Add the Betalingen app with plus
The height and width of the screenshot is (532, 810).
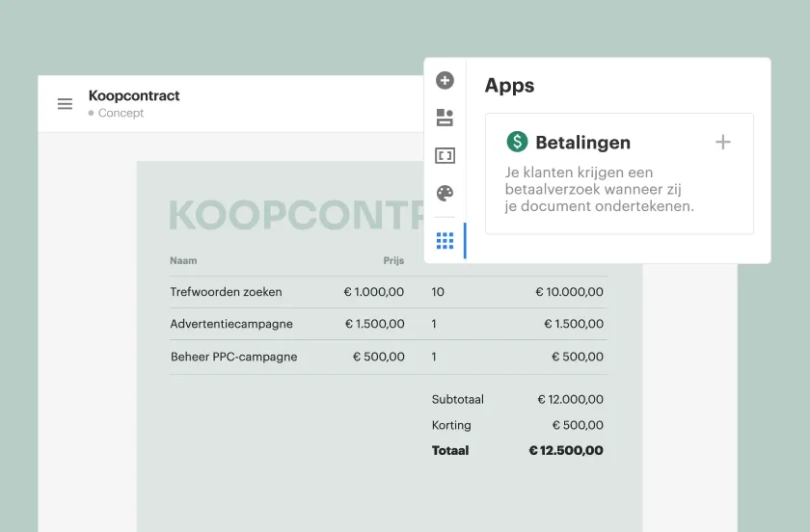click(722, 142)
